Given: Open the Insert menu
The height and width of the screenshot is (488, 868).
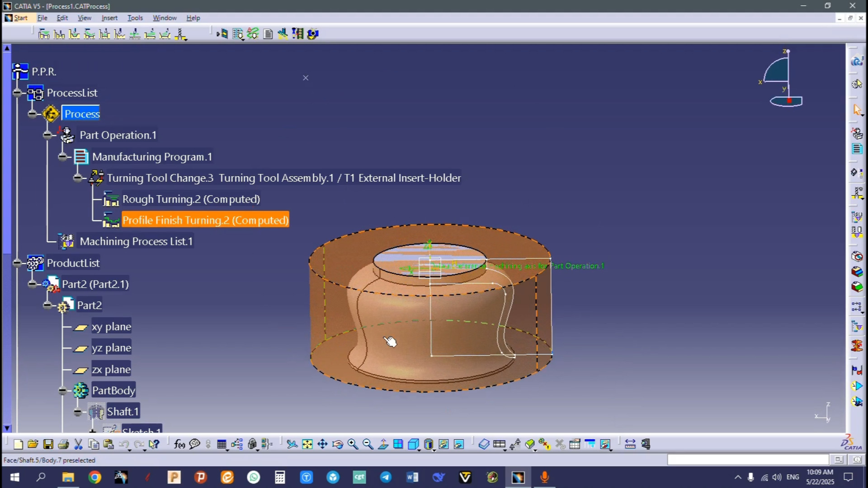Looking at the screenshot, I should (109, 18).
